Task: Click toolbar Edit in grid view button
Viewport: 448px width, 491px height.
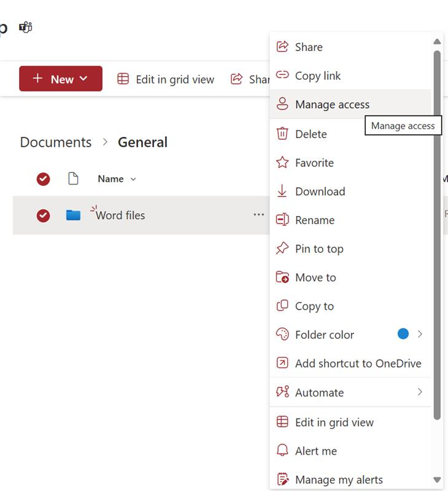Action: pos(166,79)
